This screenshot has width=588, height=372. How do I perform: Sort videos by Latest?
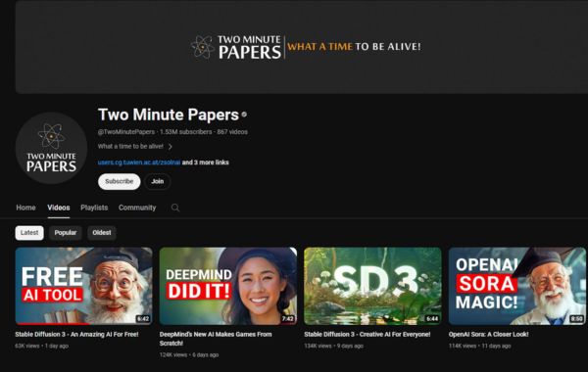point(29,233)
